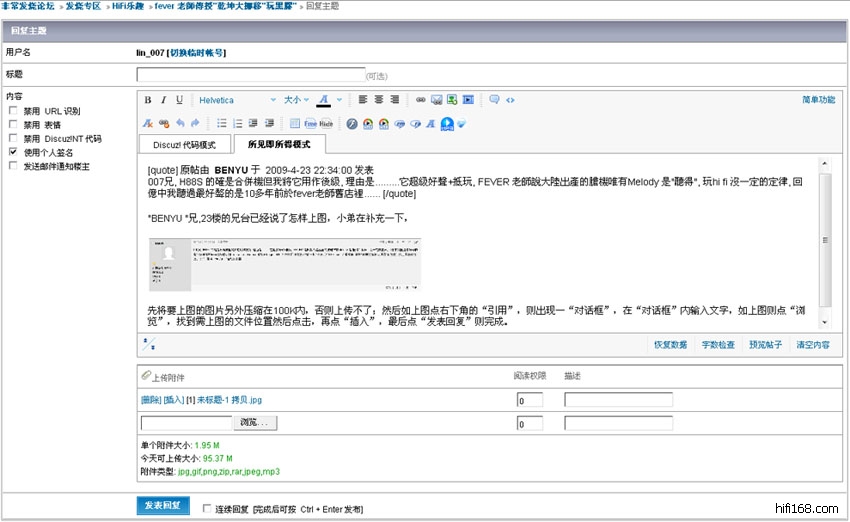Image resolution: width=850 pixels, height=522 pixels.
Task: Select the 所见即所得模式 tab
Action: pyautogui.click(x=279, y=145)
